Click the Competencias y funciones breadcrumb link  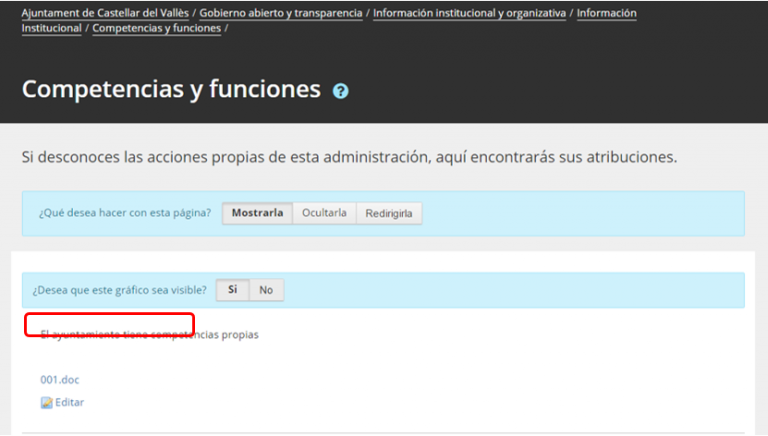[156, 28]
